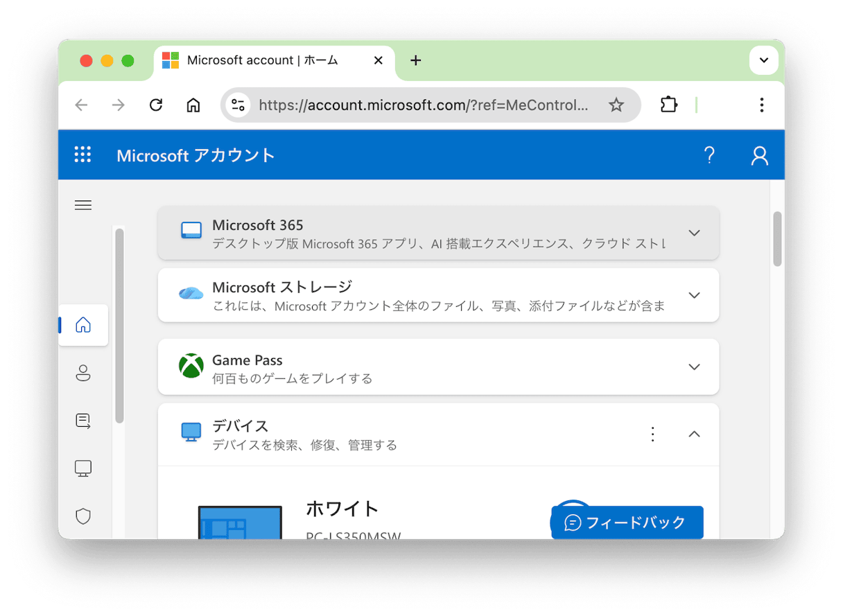Viewport: 843px width, 616px height.
Task: Click the フィードバック button
Action: 626,522
